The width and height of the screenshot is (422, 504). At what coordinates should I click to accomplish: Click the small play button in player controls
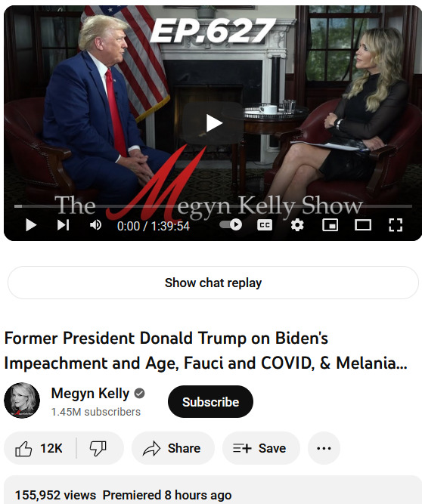[x=31, y=225]
